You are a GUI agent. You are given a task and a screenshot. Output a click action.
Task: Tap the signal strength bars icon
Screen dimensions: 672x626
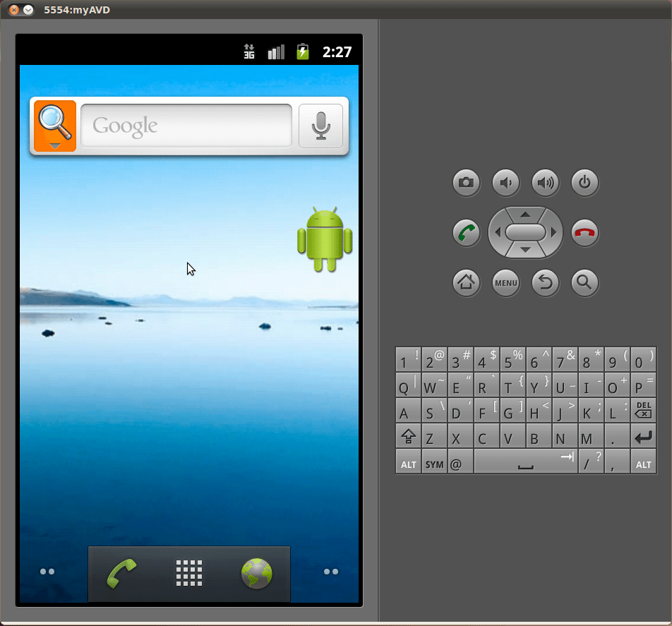coord(276,52)
